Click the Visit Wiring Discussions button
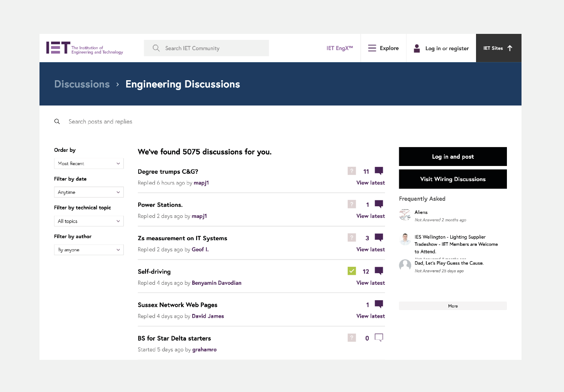Screen dimensions: 564x392 tap(453, 179)
